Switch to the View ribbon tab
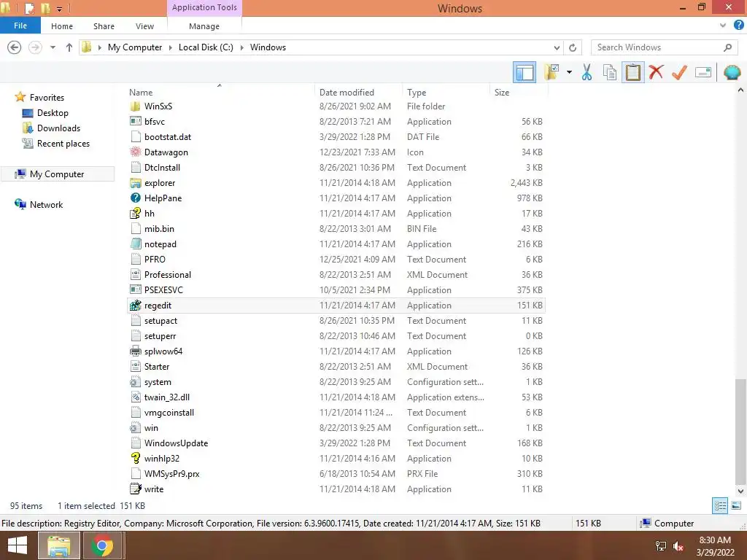 coord(144,26)
